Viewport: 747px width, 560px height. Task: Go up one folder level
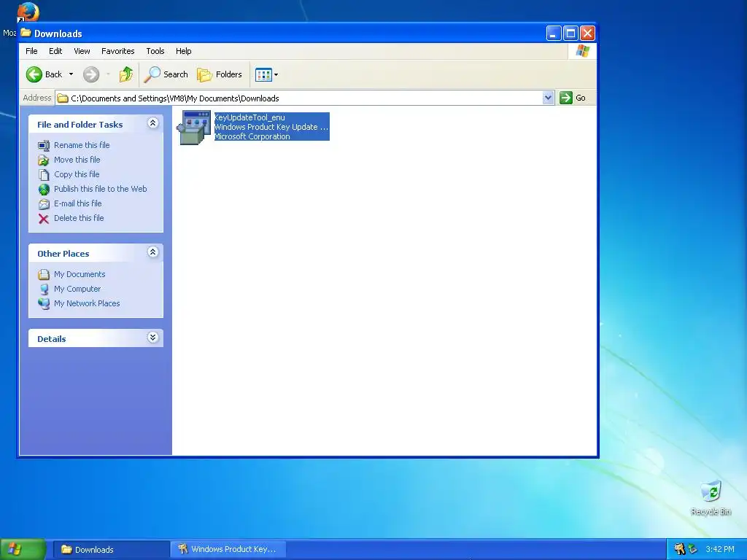click(x=126, y=74)
